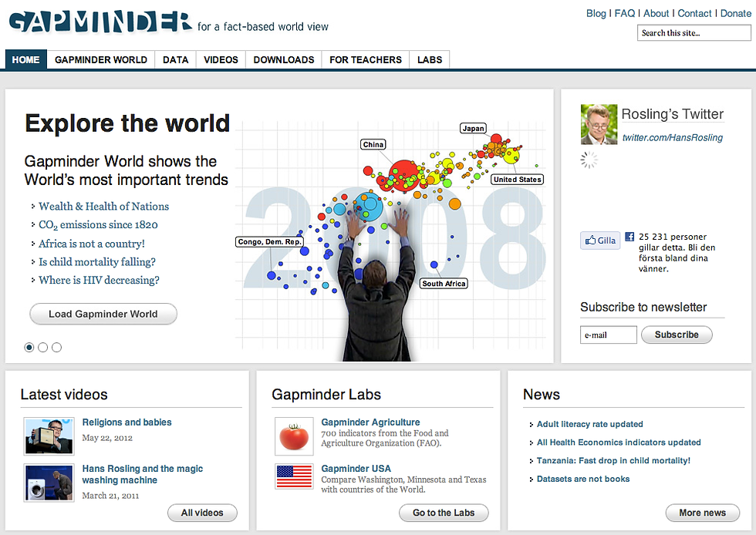Click the Facebook Gilla like button
Screen dimensions: 756x535
pos(600,241)
